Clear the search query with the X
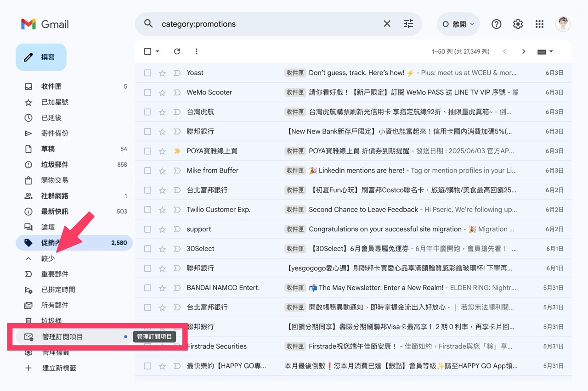 click(387, 23)
